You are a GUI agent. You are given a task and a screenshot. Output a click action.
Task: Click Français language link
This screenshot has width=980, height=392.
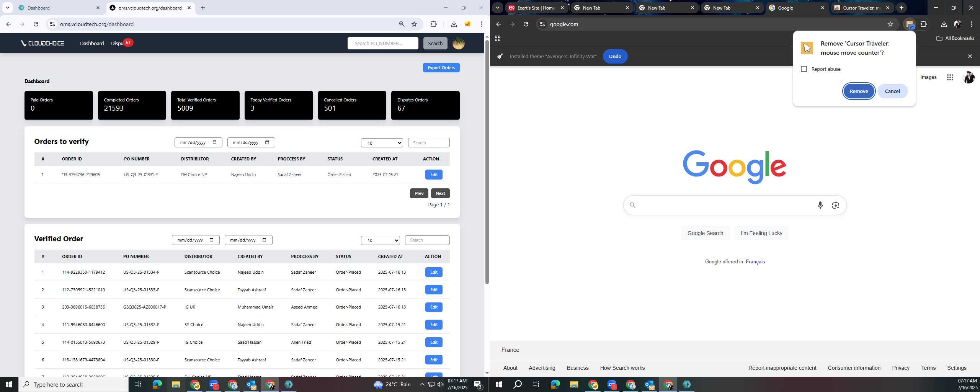(x=755, y=261)
